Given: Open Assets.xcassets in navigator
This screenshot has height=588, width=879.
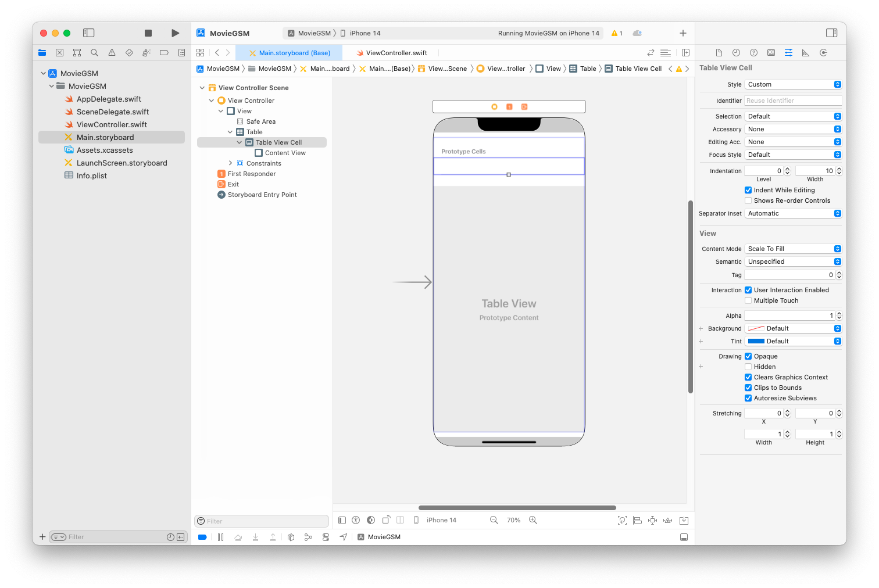Looking at the screenshot, I should coord(105,150).
